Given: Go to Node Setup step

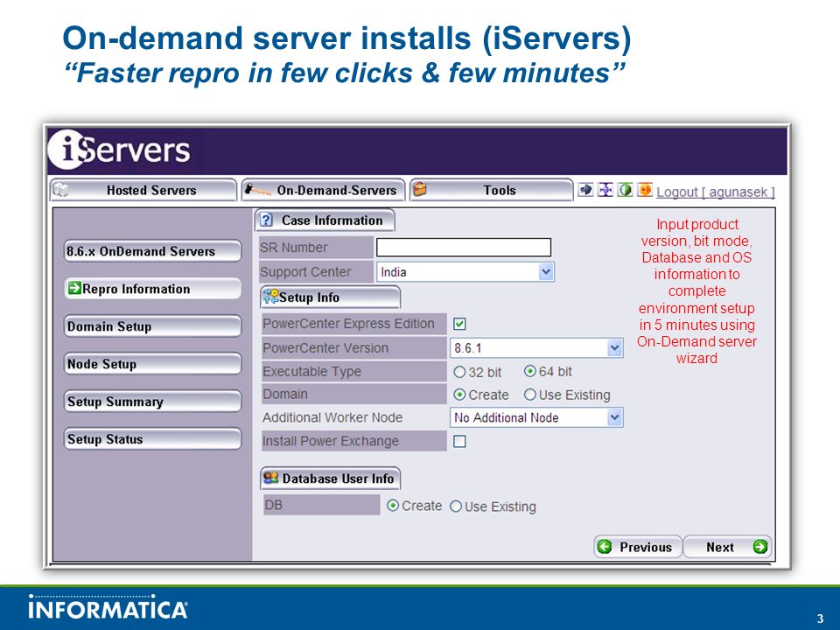Looking at the screenshot, I should (x=152, y=363).
